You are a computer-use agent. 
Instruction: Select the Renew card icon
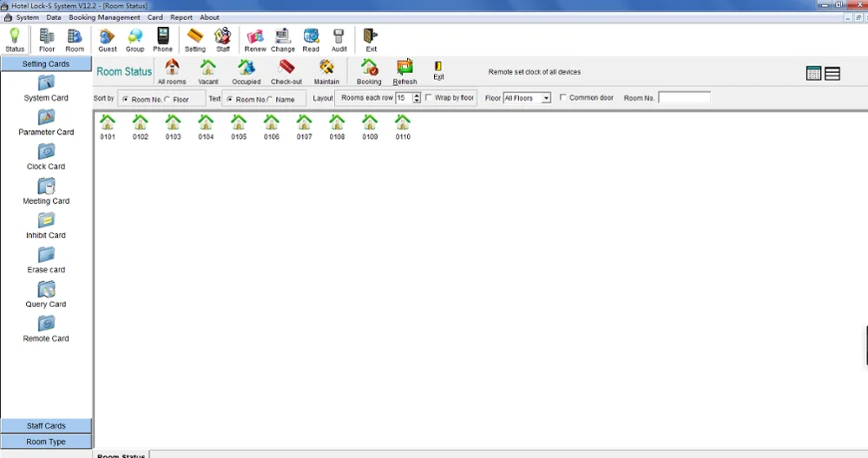click(255, 40)
